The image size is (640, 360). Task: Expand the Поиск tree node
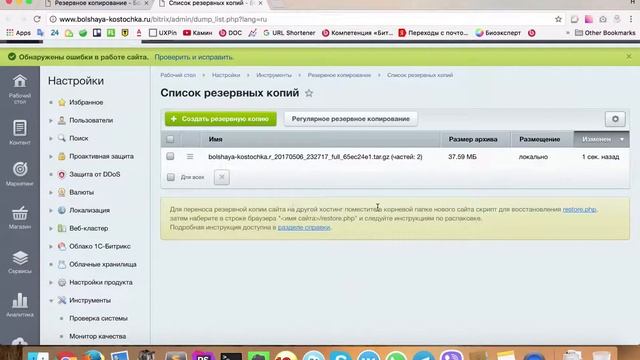pos(51,138)
